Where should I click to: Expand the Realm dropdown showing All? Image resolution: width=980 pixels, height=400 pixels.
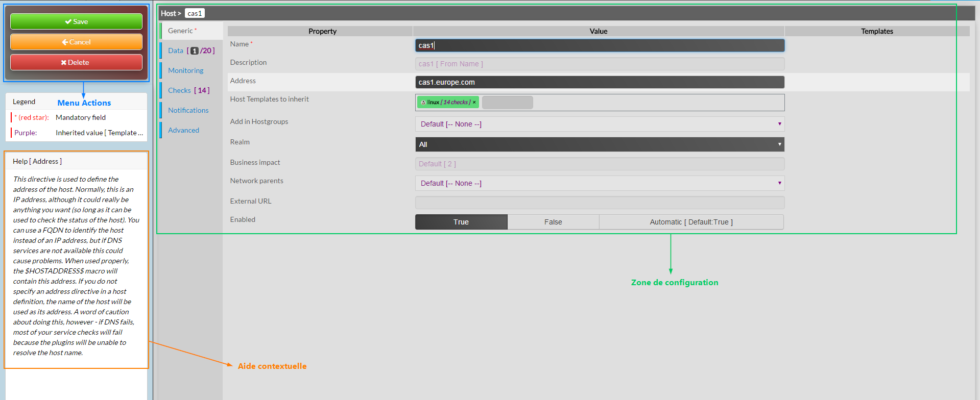599,144
